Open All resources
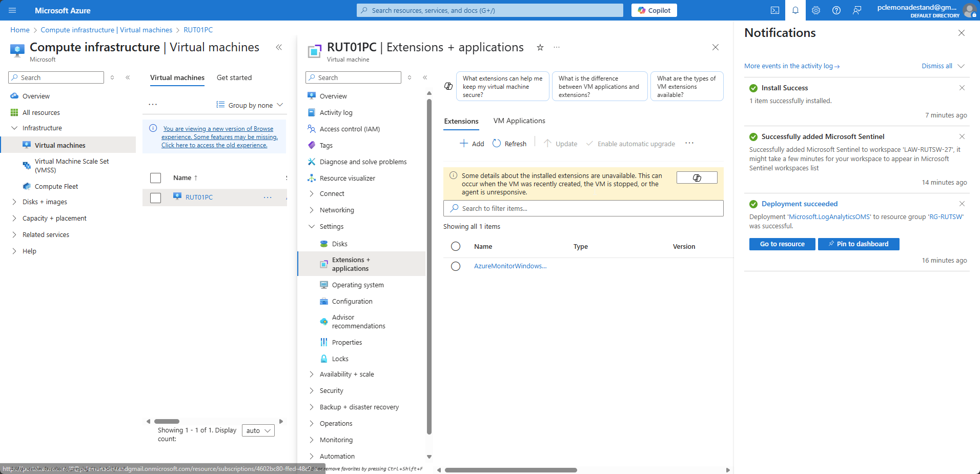 tap(41, 112)
